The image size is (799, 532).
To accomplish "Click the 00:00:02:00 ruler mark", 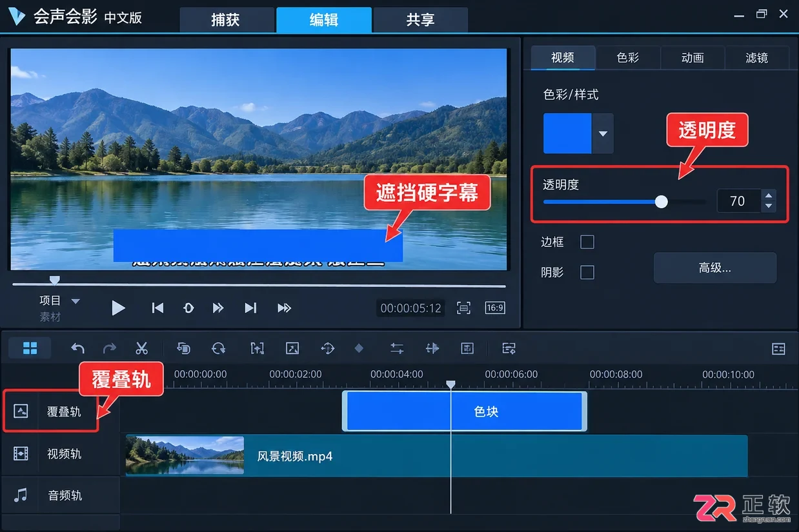I will coord(296,374).
